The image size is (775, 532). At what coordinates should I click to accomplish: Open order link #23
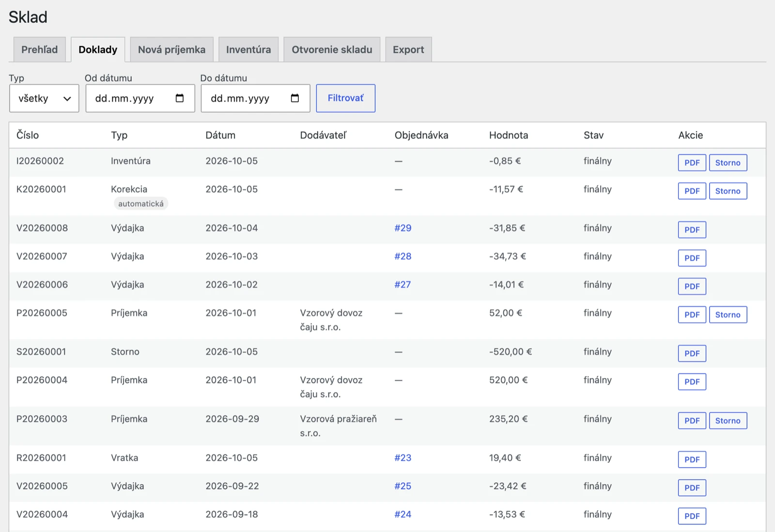click(x=403, y=458)
